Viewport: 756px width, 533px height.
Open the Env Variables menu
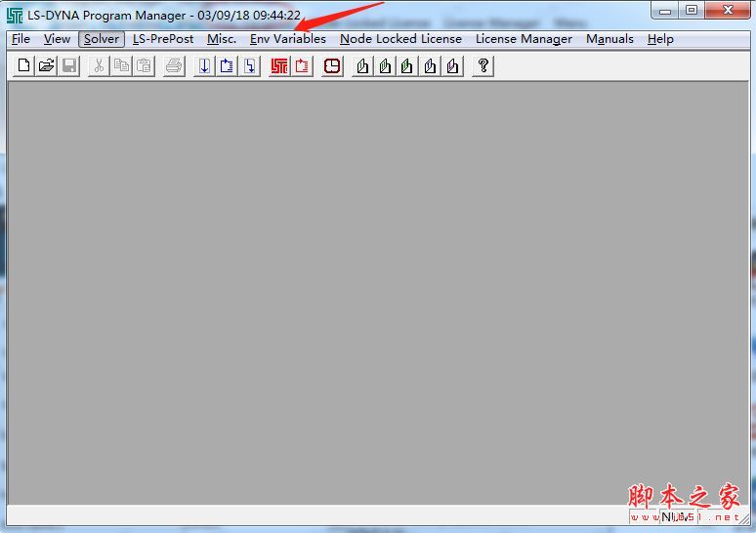tap(288, 39)
